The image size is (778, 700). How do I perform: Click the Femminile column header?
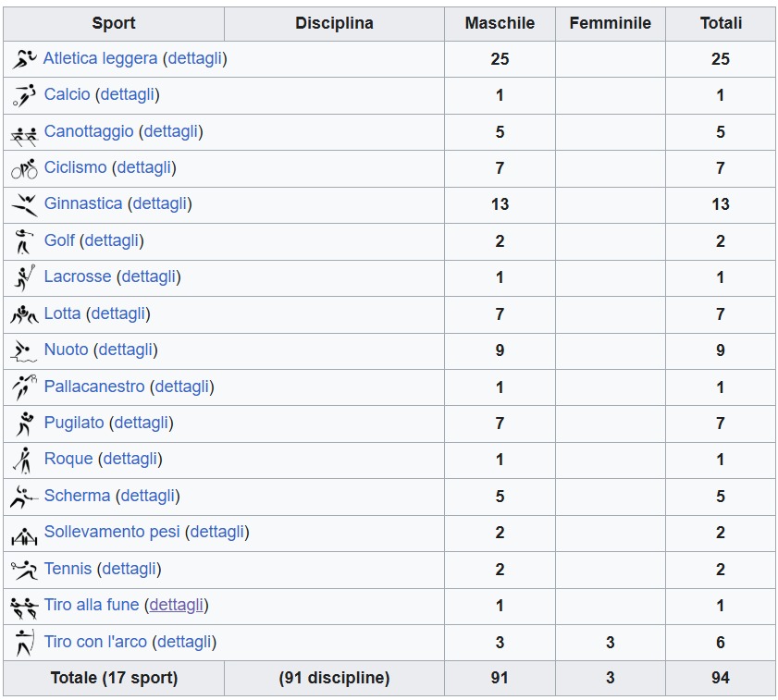coord(611,23)
